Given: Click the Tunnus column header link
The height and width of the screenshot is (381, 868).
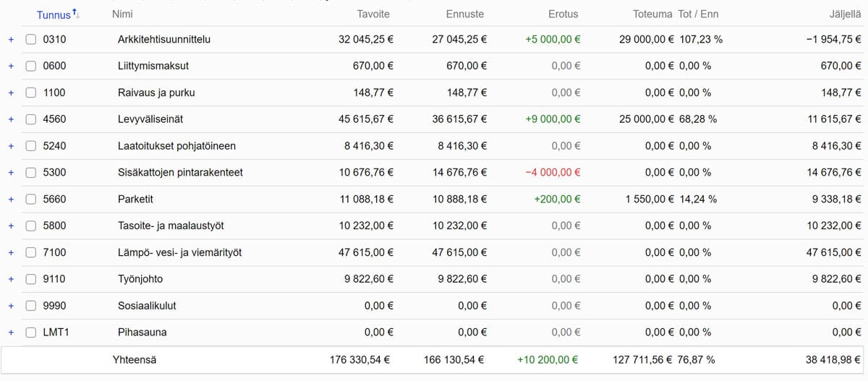Looking at the screenshot, I should [54, 14].
